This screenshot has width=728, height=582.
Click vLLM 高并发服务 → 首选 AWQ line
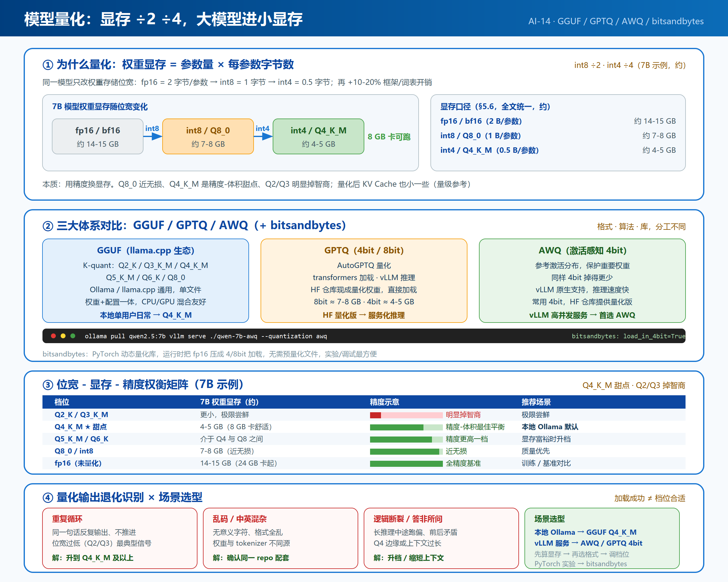pos(582,315)
